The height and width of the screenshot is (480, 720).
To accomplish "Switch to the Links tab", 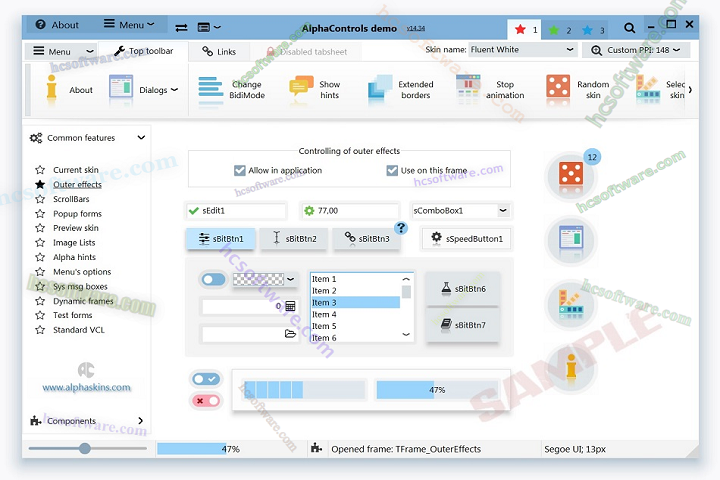I will tap(219, 51).
